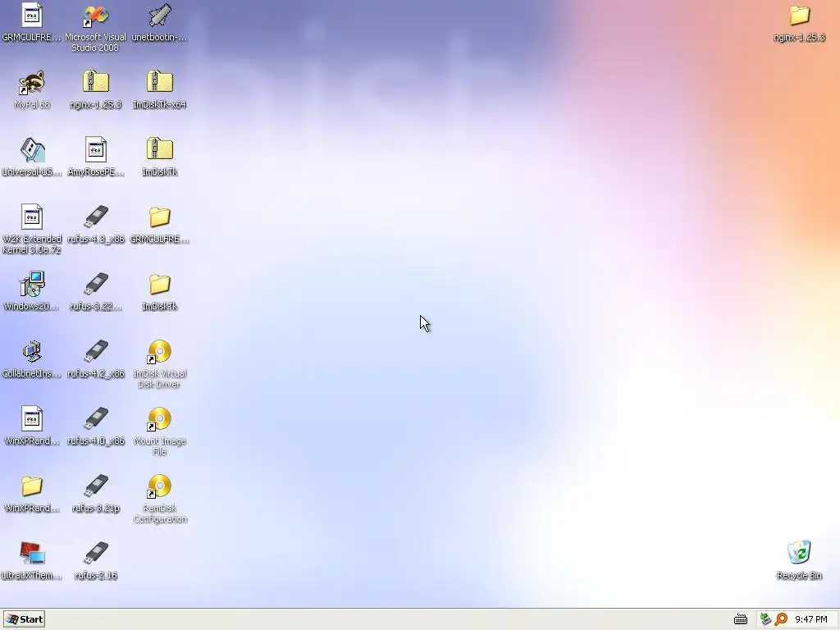Screen dimensions: 840x630
Task: Select the ImDiskTk zip archive icon
Action: (x=160, y=150)
